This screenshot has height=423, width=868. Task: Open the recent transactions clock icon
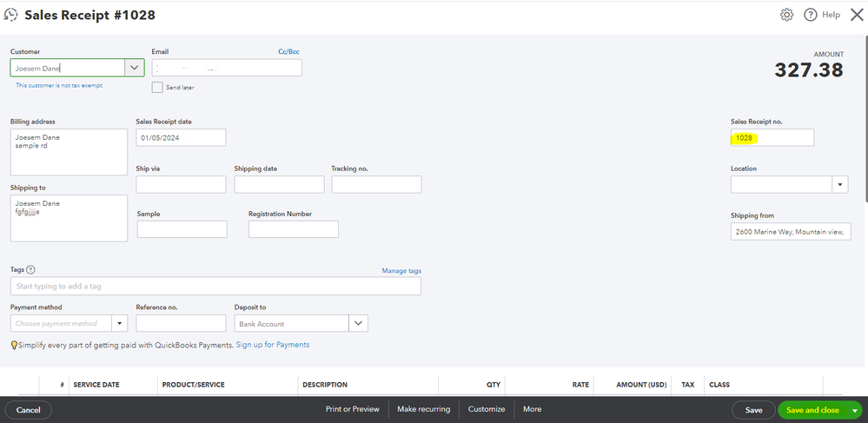(x=10, y=15)
